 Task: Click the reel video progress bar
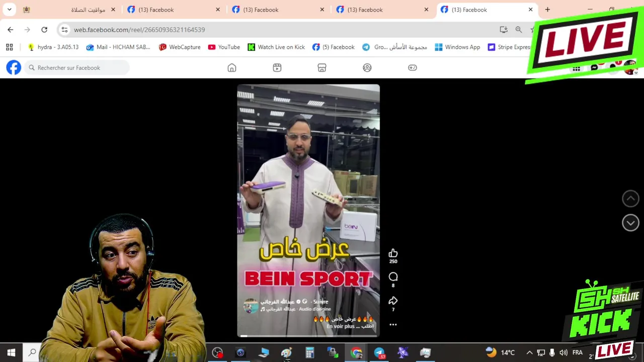(x=308, y=336)
